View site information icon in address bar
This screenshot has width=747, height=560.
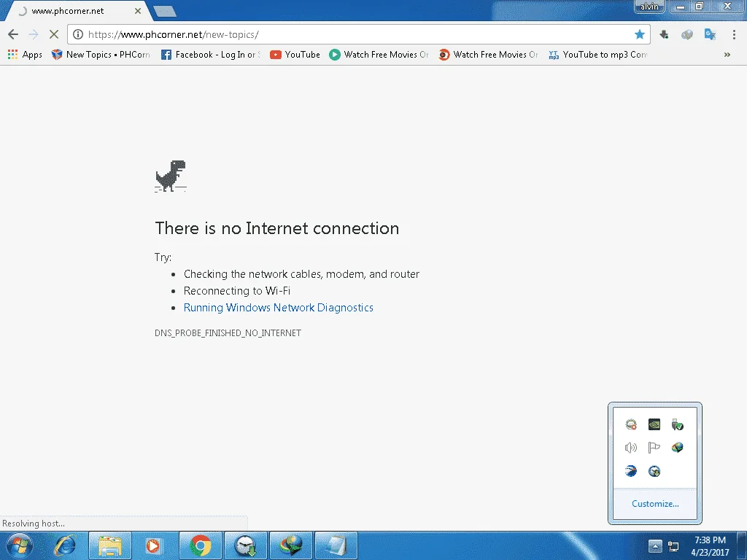[x=78, y=34]
